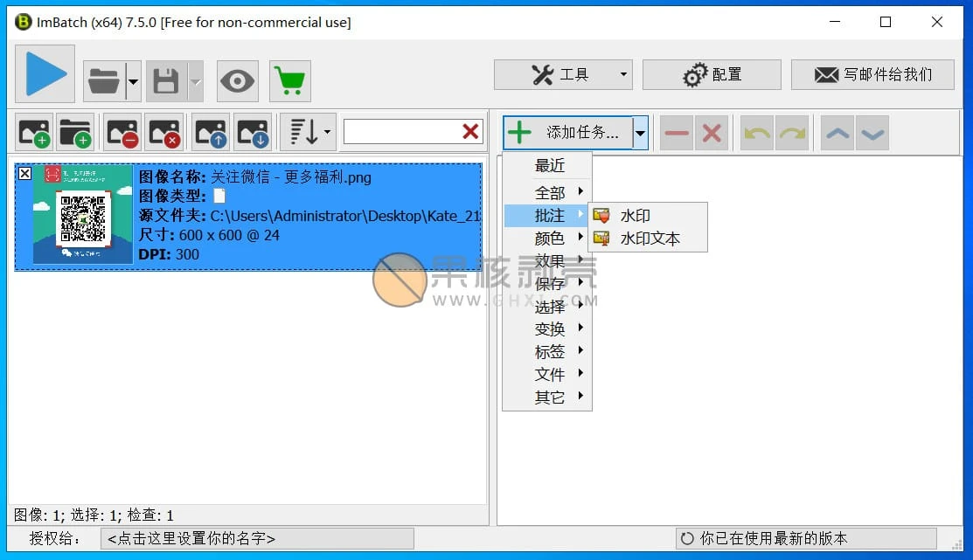Image resolution: width=973 pixels, height=560 pixels.
Task: Expand the 添加任务 dropdown arrow
Action: coord(641,132)
